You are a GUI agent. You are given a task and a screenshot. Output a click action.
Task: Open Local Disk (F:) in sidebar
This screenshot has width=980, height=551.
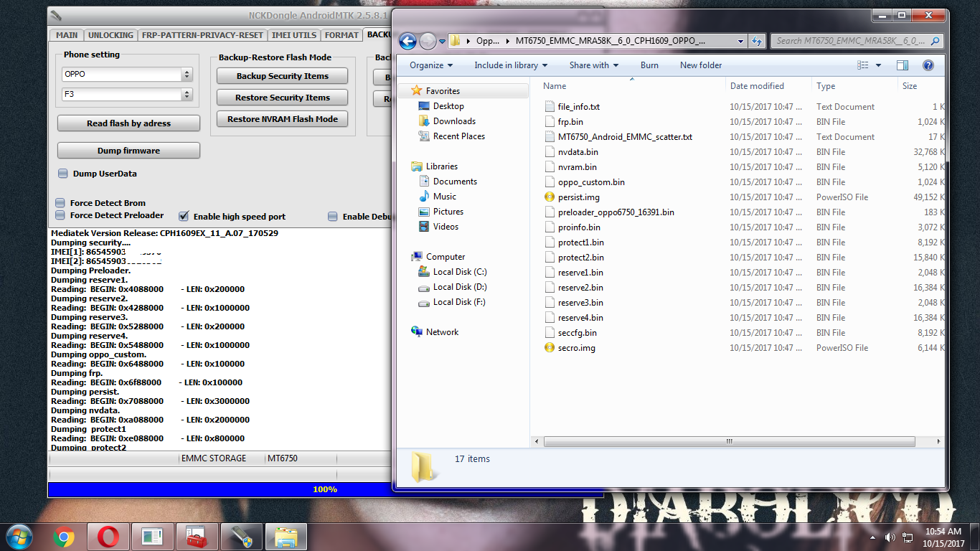(459, 302)
